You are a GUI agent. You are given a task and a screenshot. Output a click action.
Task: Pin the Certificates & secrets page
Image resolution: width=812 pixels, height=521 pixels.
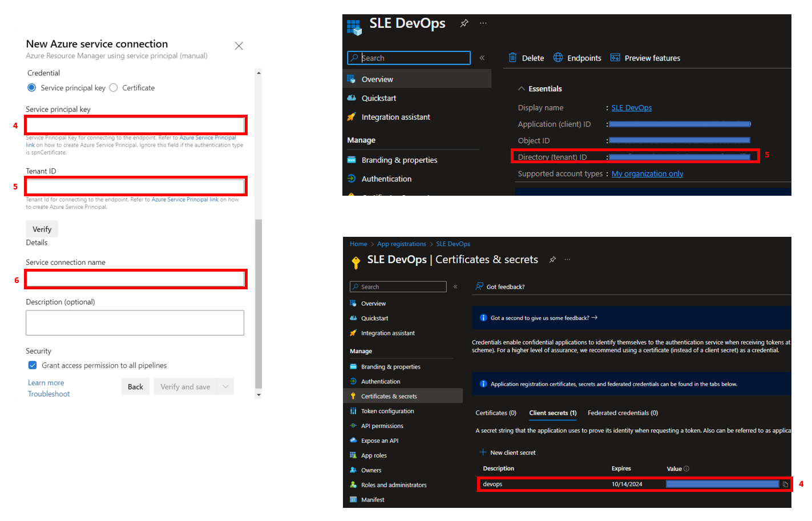552,260
